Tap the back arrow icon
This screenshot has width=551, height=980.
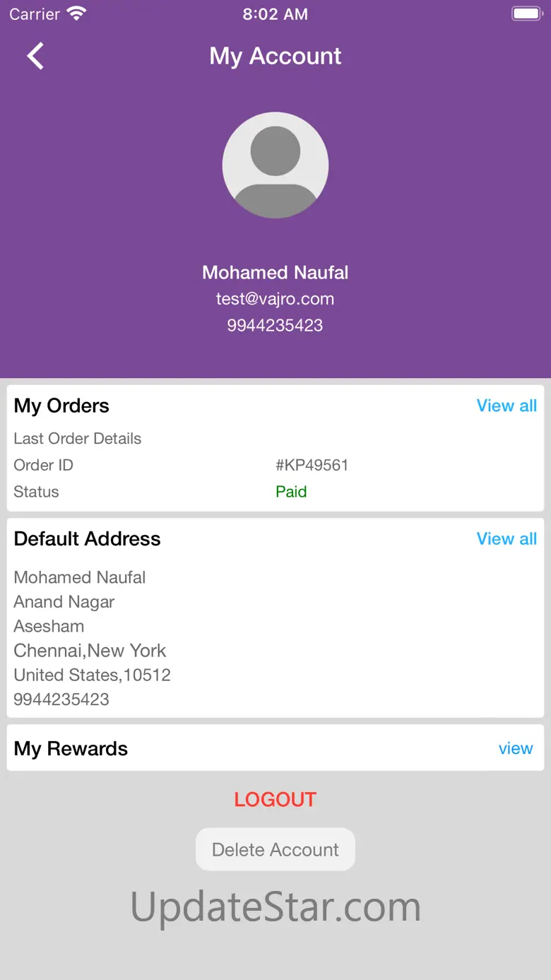[35, 56]
